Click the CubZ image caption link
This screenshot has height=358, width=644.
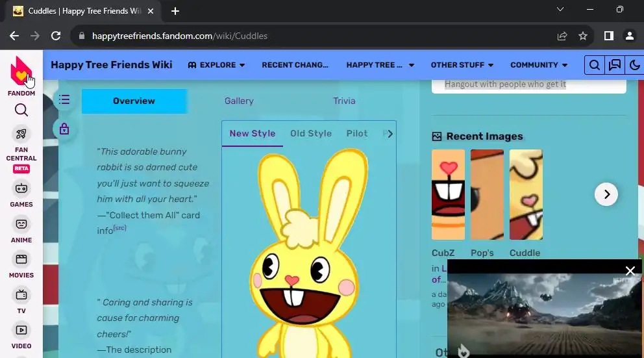443,253
